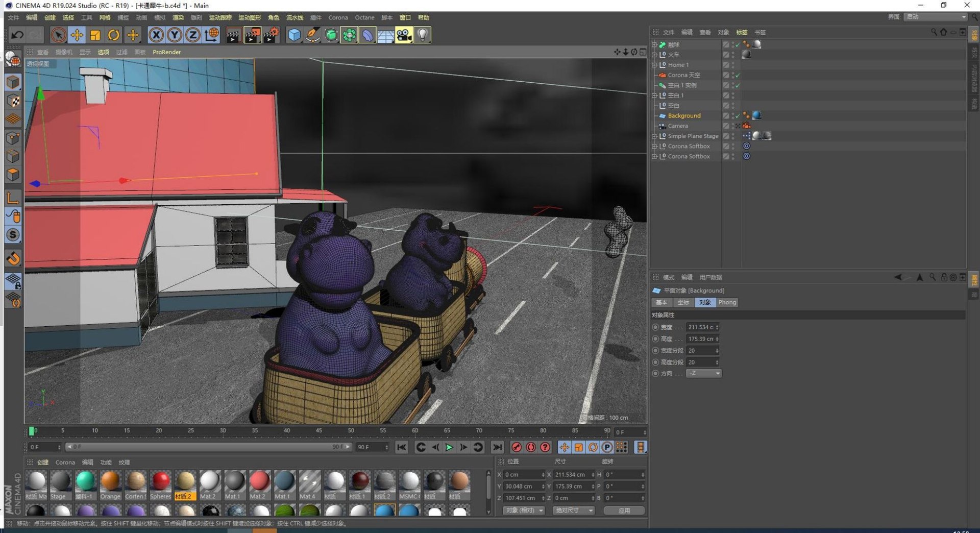
Task: Click the light bulb icon
Action: [422, 35]
